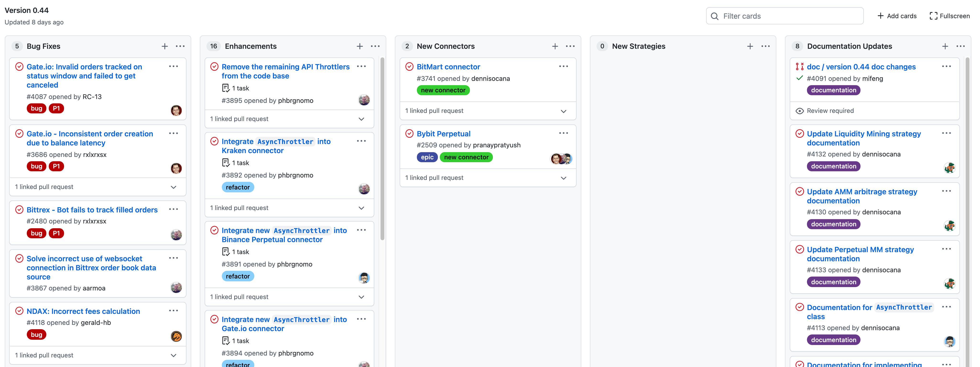The height and width of the screenshot is (367, 980).
Task: Click assignee avatar on NDAX fees card
Action: point(176,336)
